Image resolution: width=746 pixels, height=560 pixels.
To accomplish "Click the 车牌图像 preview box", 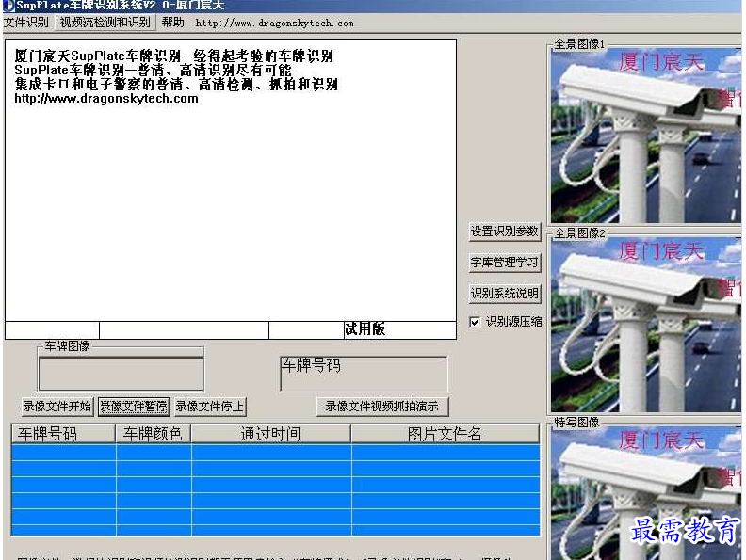I will click(x=121, y=375).
